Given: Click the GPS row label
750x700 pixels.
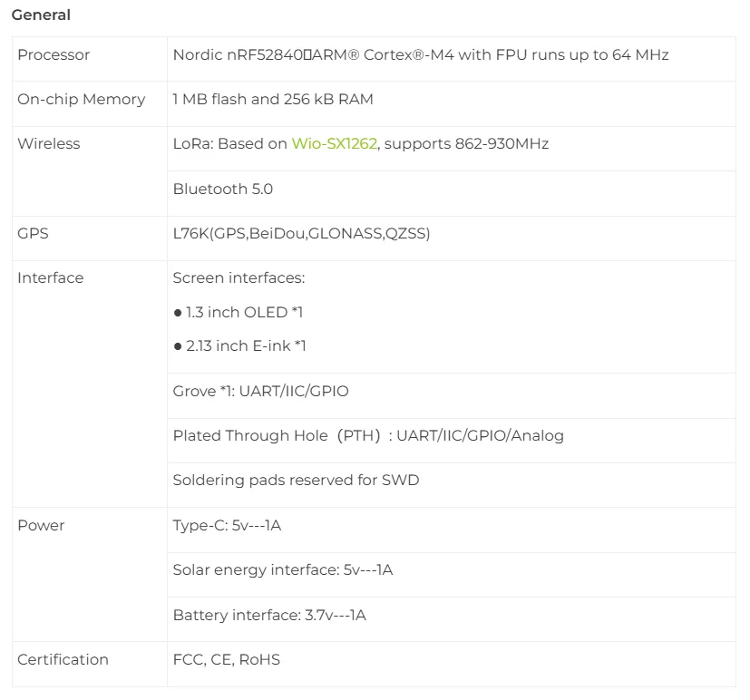Looking at the screenshot, I should click(x=33, y=234).
